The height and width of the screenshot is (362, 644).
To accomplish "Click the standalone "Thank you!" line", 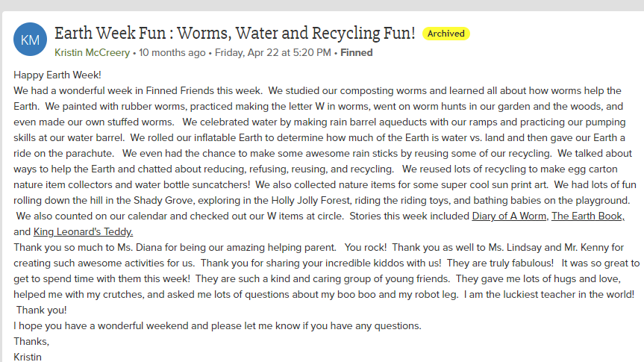I will pyautogui.click(x=41, y=310).
